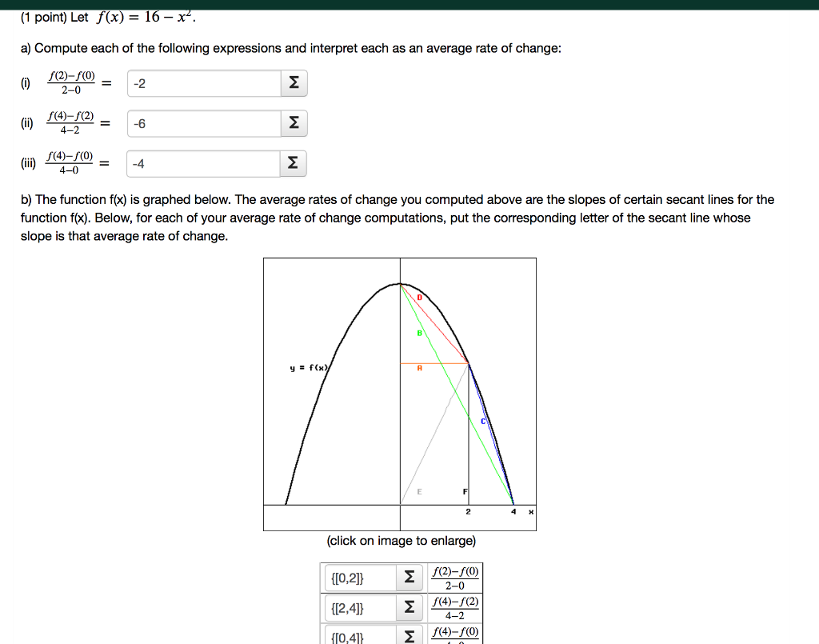This screenshot has height=644, width=819.
Task: Open the equation editor for answer (iii)
Action: 293,162
